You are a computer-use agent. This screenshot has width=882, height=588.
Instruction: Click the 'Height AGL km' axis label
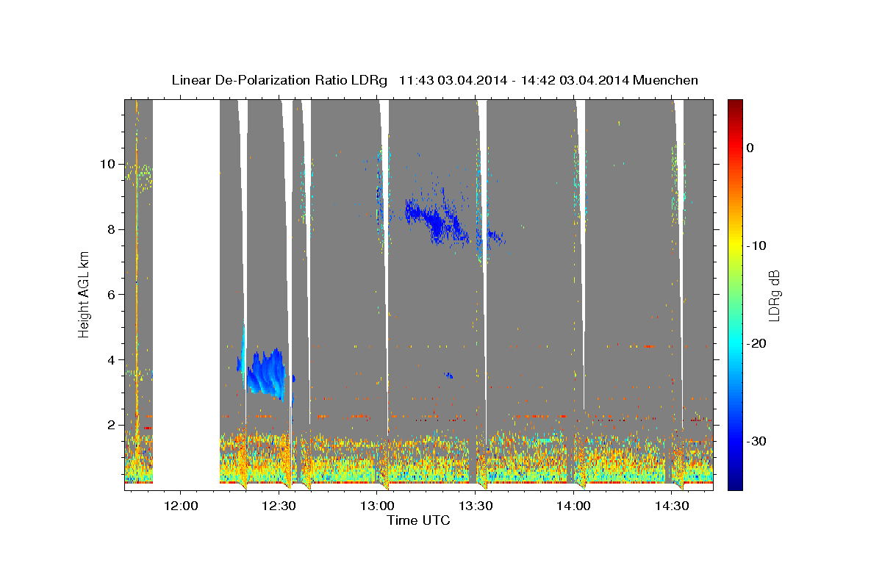tap(85, 295)
